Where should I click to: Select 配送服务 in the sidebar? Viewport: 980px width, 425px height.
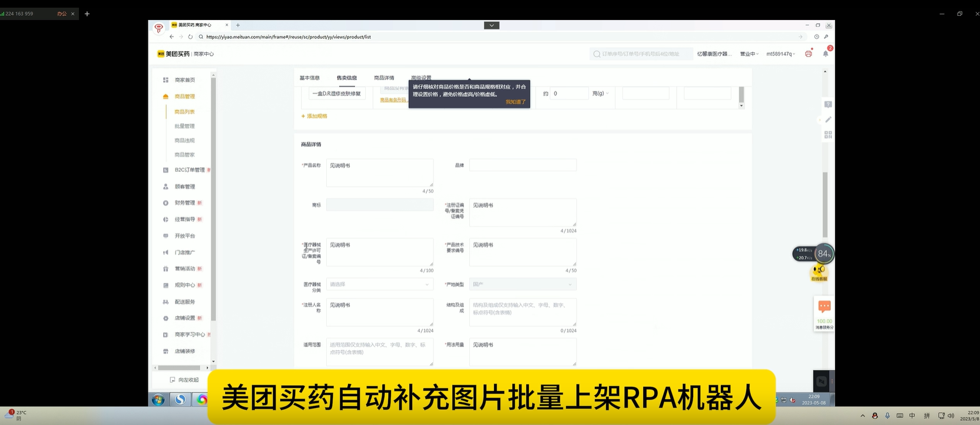(184, 302)
